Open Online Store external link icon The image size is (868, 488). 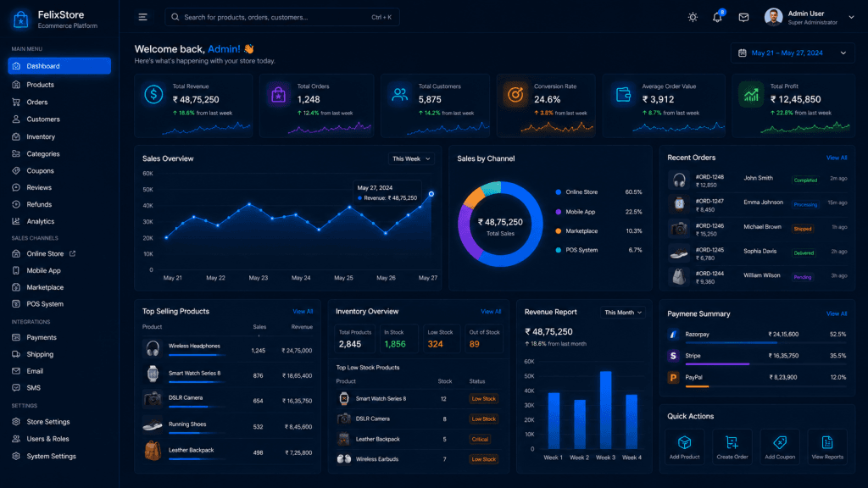[x=73, y=253]
